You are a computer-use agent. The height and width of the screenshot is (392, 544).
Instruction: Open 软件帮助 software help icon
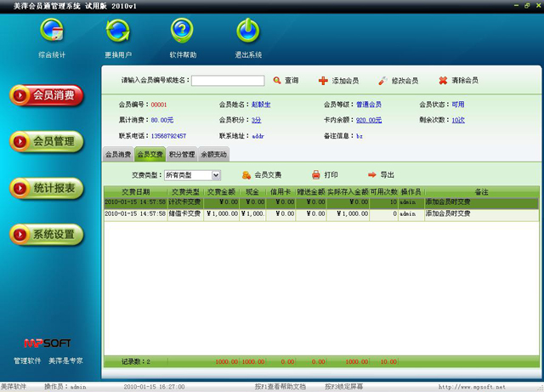coord(183,31)
